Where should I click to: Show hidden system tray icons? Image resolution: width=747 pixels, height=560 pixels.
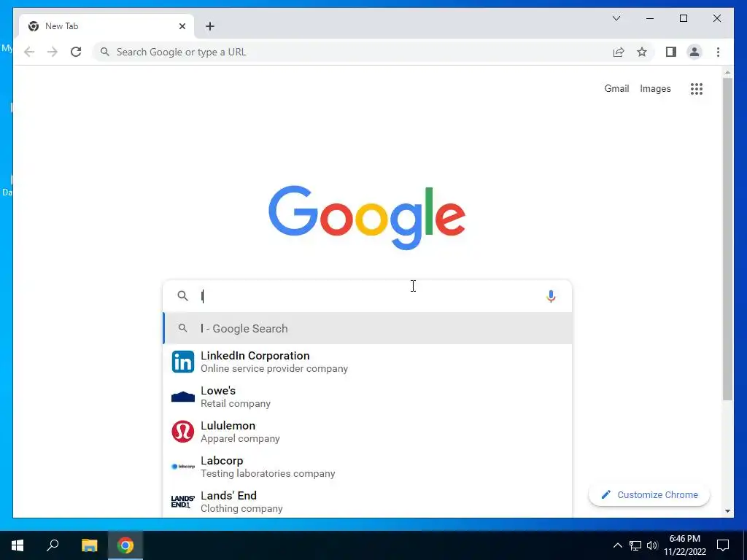(x=617, y=545)
